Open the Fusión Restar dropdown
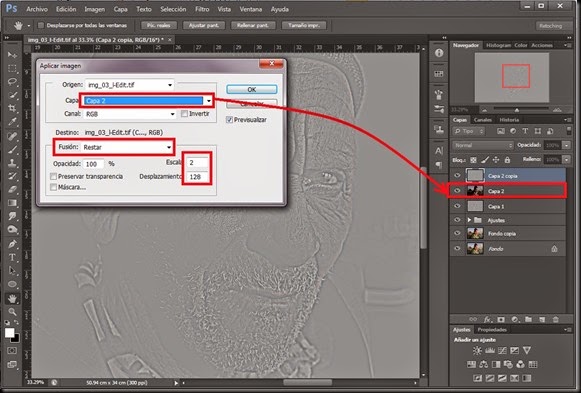The height and width of the screenshot is (393, 581). coord(128,147)
